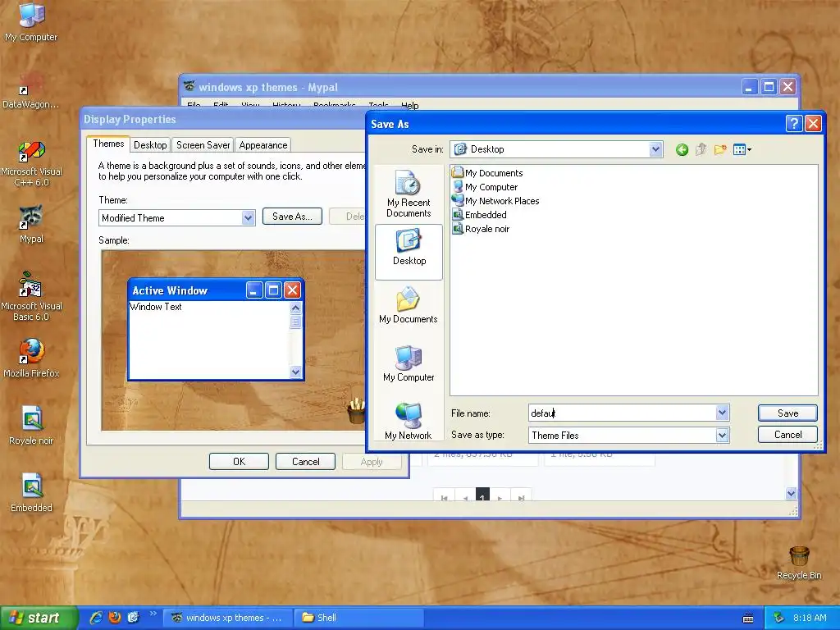The width and height of the screenshot is (840, 630).
Task: Select Microsoft Visual Basic 6.0 desktop icon
Action: 31,296
